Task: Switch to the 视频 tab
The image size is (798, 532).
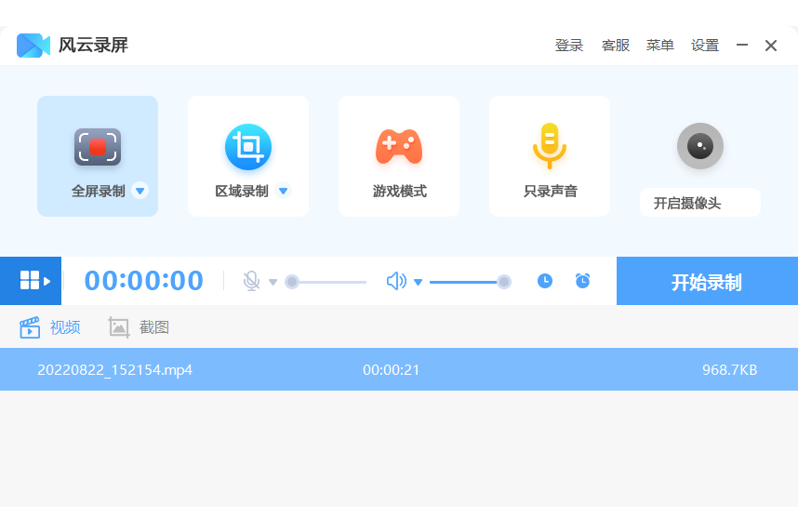Action: click(50, 327)
